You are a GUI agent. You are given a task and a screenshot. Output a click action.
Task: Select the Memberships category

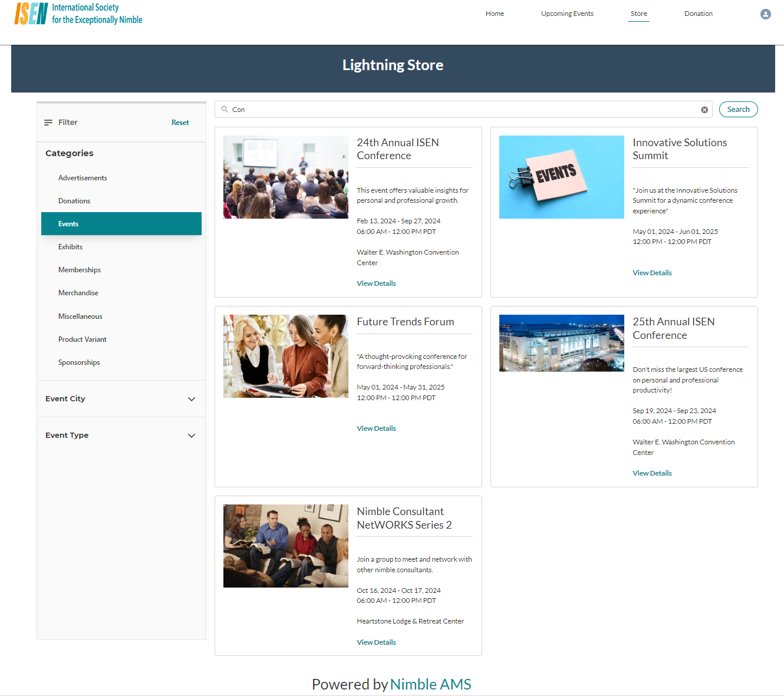tap(80, 270)
